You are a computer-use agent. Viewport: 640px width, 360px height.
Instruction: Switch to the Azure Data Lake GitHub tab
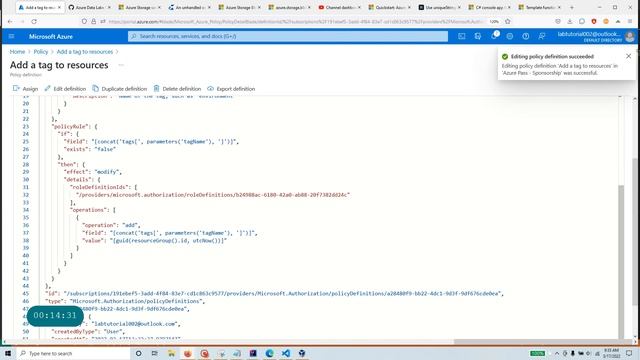(x=90, y=7)
